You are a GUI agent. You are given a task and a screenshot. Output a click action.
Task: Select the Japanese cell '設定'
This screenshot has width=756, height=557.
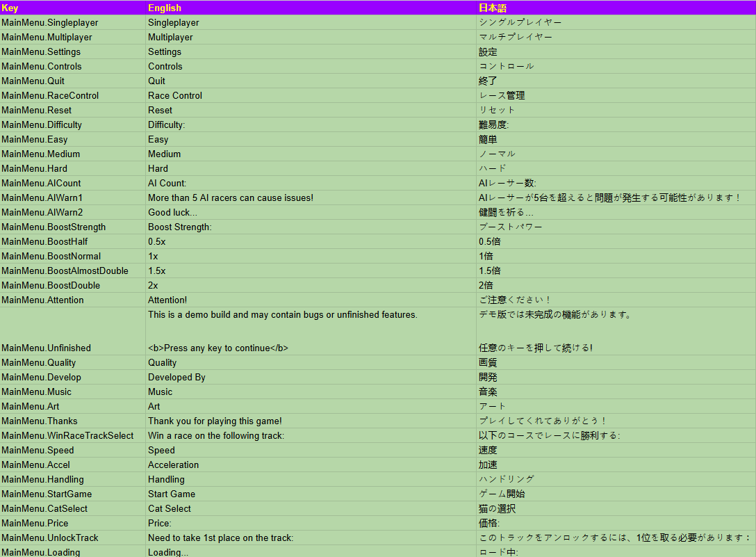[616, 51]
